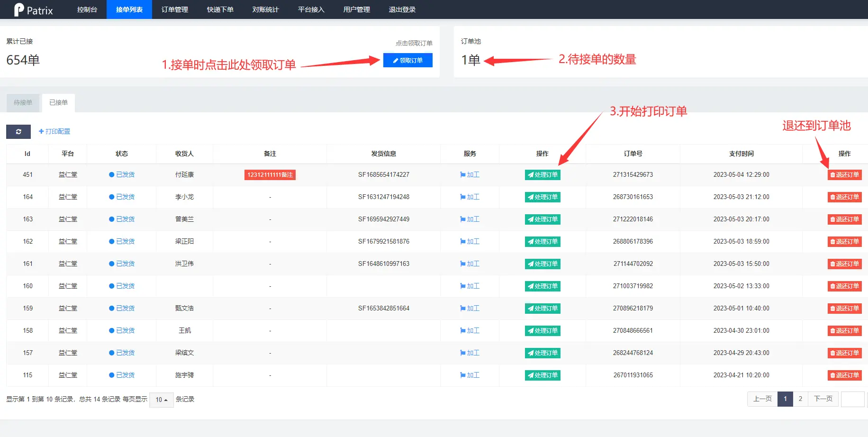Return order with Id 163 via 退还订单
The height and width of the screenshot is (437, 868).
click(845, 219)
